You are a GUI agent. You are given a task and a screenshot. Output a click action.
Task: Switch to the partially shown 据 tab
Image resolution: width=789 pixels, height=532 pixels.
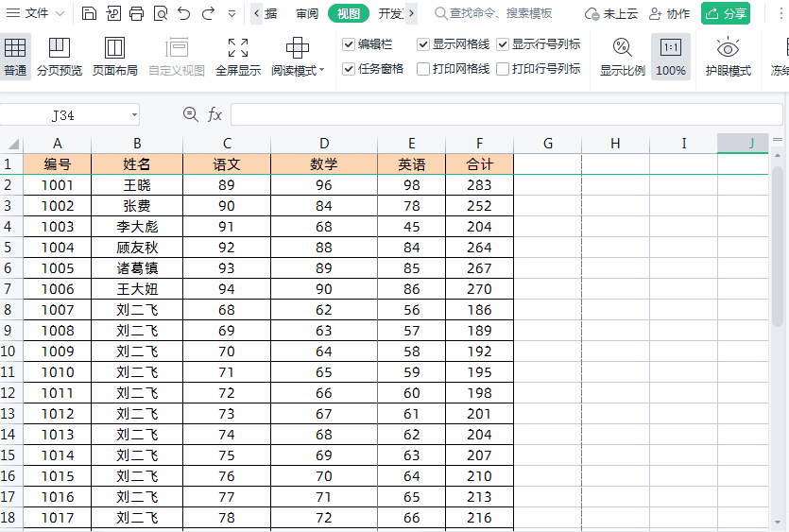[271, 13]
